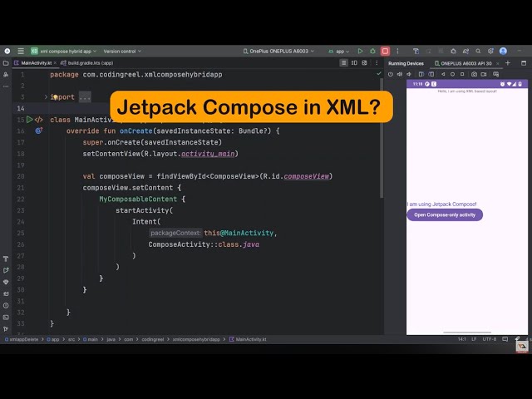Screen dimensions: 532x399
Task: Switch editor to Design view mode
Action: (364, 63)
